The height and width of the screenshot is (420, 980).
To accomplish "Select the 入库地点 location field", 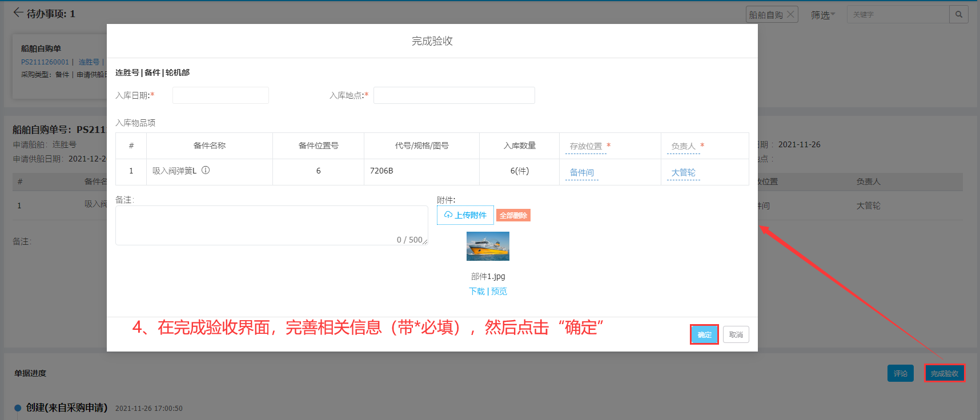I will click(454, 95).
